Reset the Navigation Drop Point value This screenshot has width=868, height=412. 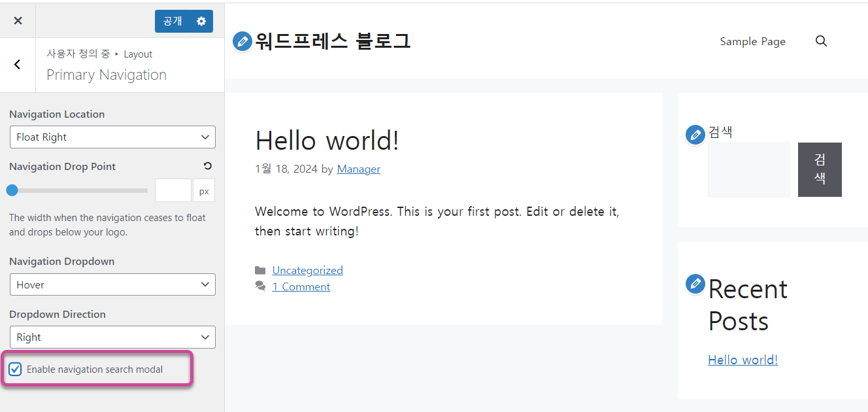(x=208, y=166)
